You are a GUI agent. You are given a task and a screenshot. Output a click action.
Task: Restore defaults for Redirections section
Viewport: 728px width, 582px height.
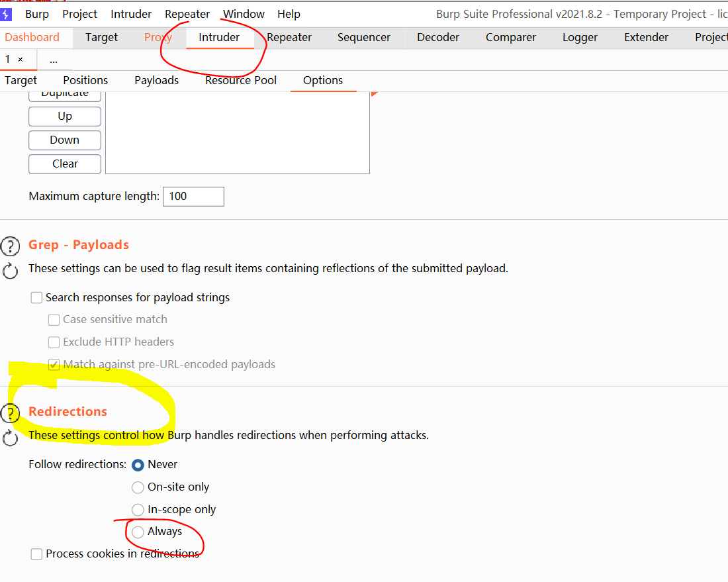(10, 438)
